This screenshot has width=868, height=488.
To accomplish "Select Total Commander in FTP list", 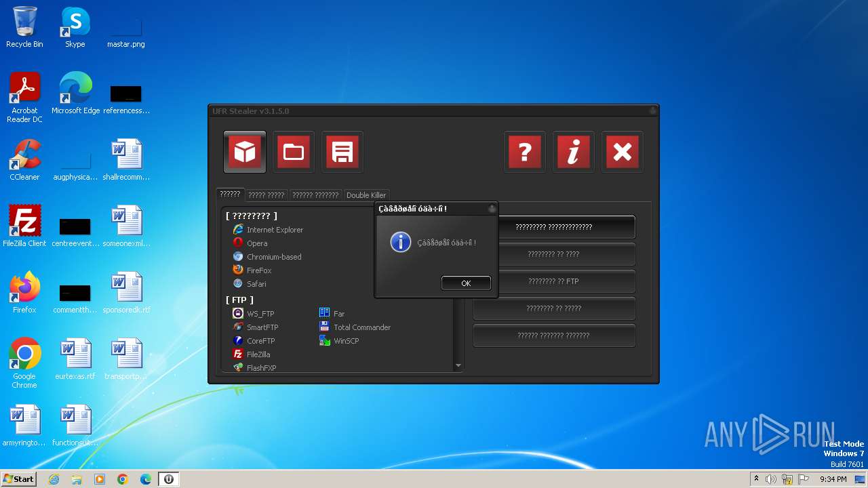I will [x=355, y=327].
